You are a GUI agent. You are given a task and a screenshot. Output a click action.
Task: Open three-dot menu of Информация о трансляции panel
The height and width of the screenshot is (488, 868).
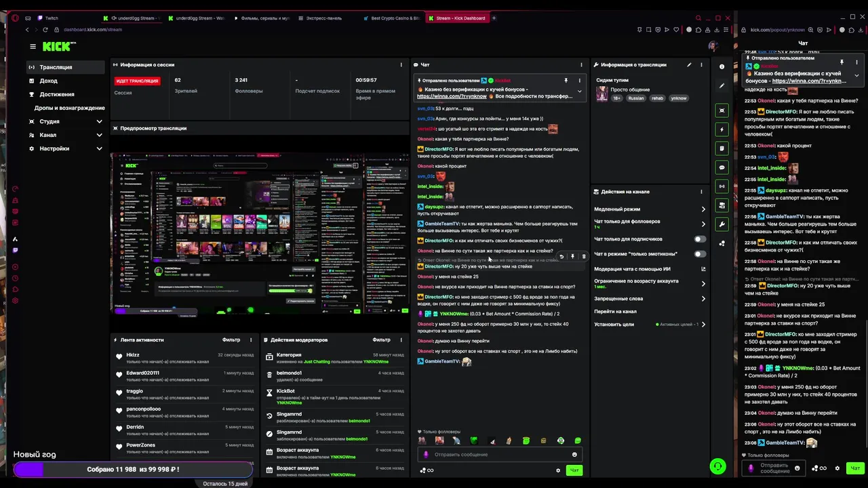point(701,65)
